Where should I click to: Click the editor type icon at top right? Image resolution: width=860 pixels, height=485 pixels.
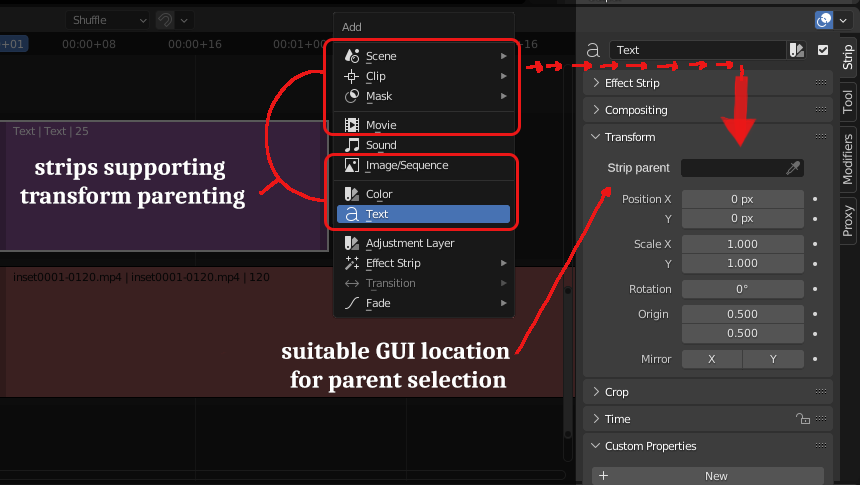824,20
